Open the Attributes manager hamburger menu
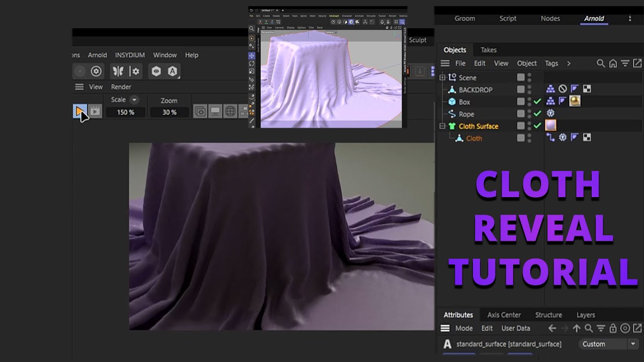This screenshot has width=644, height=362. tap(445, 328)
